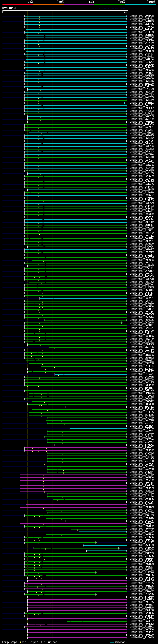
Task: Open hit UniRef100_Q6T705
Action: pos(142,24)
